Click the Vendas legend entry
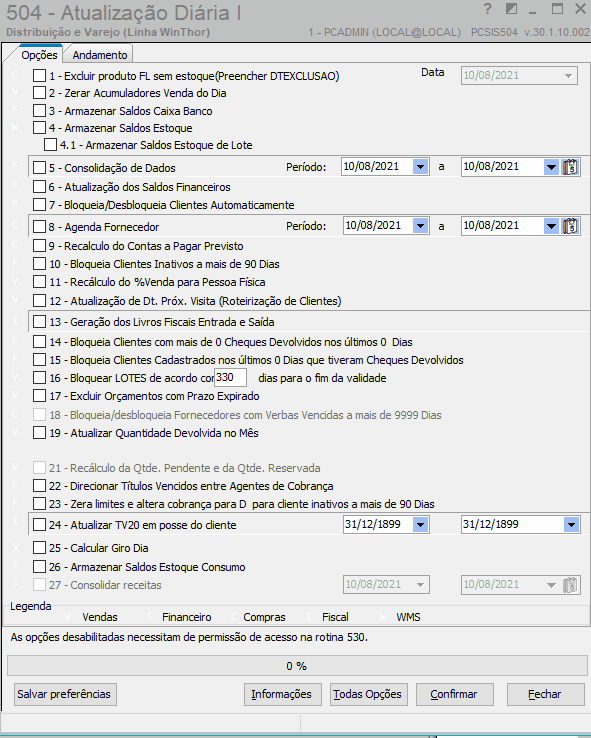 [100, 617]
